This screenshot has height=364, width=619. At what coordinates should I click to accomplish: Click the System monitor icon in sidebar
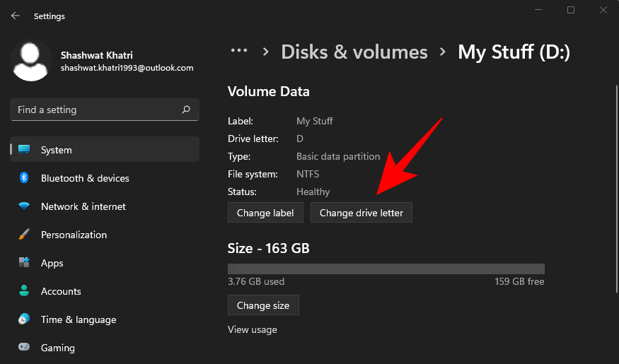click(24, 150)
